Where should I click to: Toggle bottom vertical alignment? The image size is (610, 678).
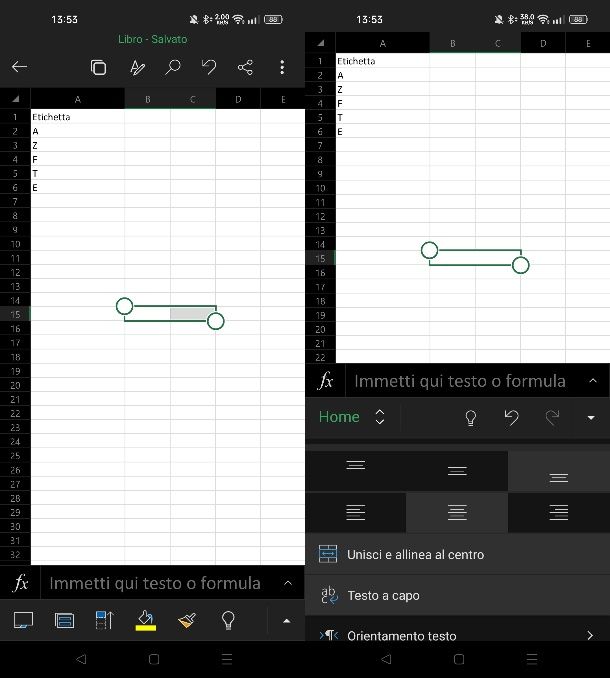(x=559, y=471)
